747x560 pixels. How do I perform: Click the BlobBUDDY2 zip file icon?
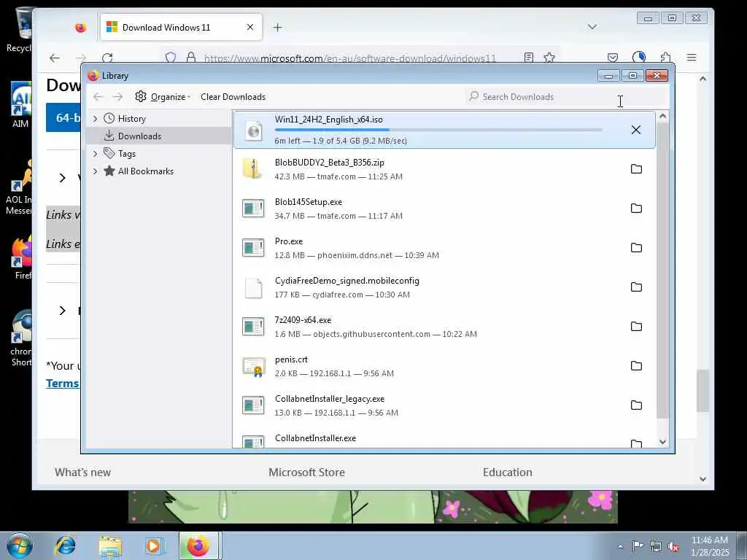[253, 169]
